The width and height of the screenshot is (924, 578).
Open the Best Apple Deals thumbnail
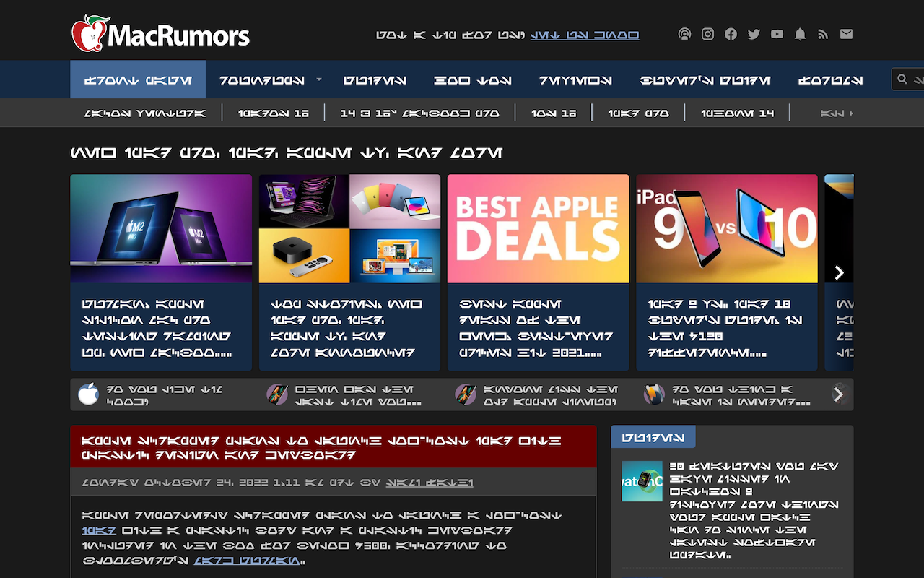pos(538,228)
